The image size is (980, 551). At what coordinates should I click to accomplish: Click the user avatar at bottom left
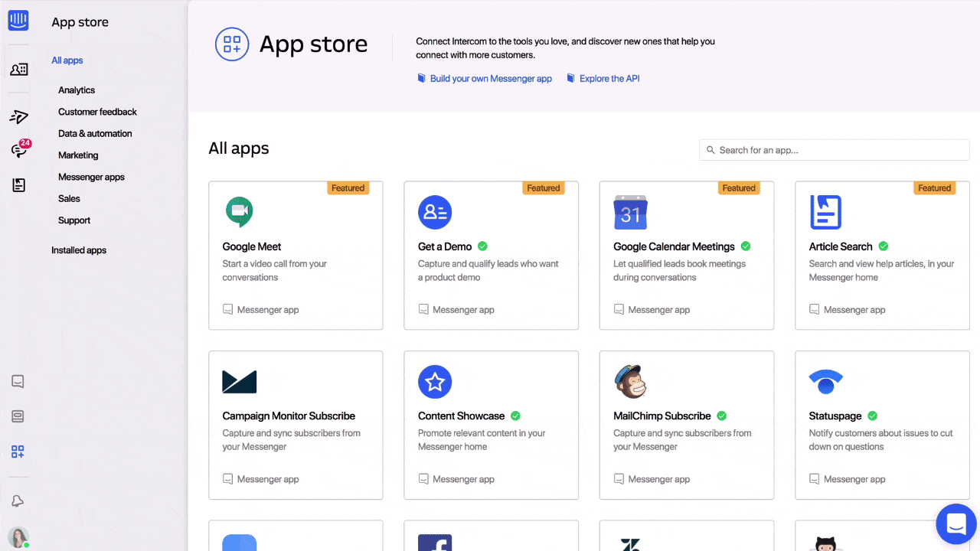click(x=18, y=537)
